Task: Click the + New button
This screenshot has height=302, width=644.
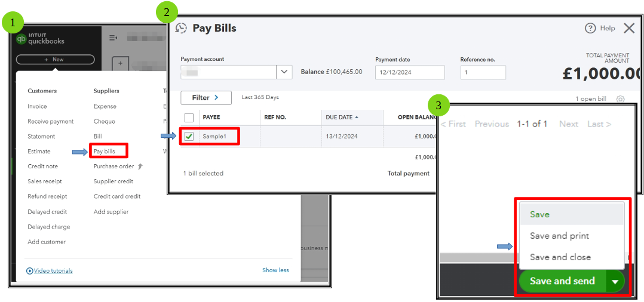Action: pyautogui.click(x=55, y=60)
